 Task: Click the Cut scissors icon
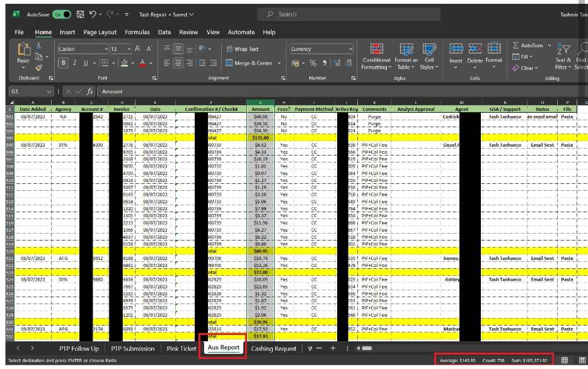pyautogui.click(x=38, y=45)
